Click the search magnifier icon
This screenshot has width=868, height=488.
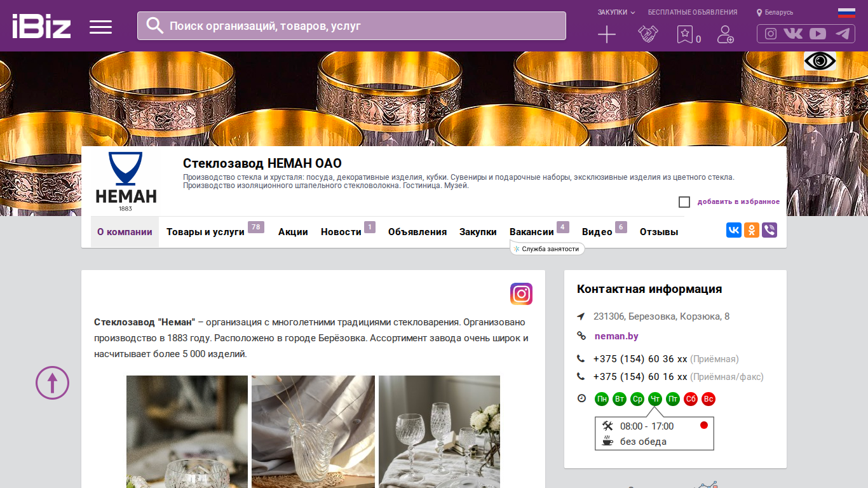[155, 25]
